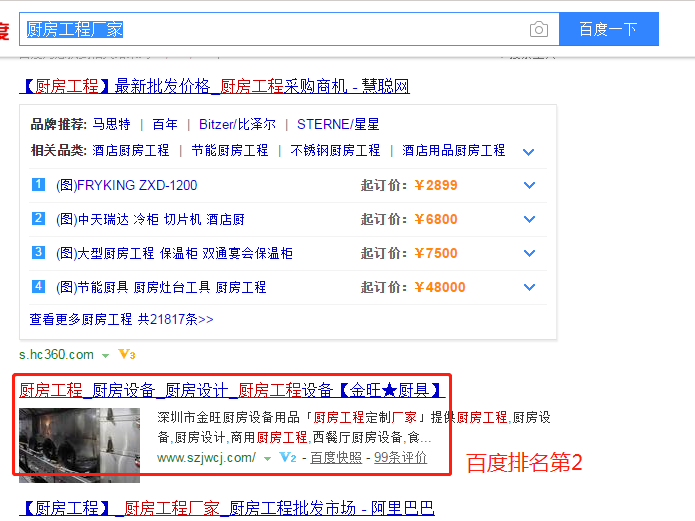Viewport: 695px width, 521px height.
Task: Click the kitchen equipment thumbnail image
Action: 79,440
